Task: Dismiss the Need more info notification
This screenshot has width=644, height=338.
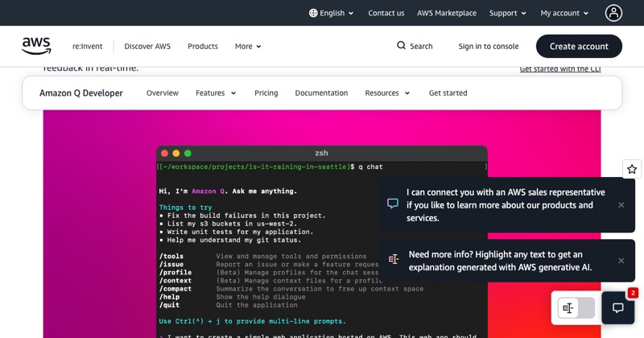Action: [621, 261]
